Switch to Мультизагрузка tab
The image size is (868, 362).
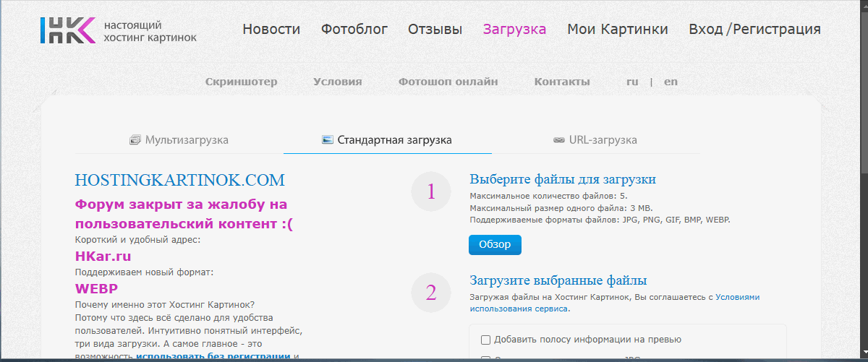tap(179, 140)
